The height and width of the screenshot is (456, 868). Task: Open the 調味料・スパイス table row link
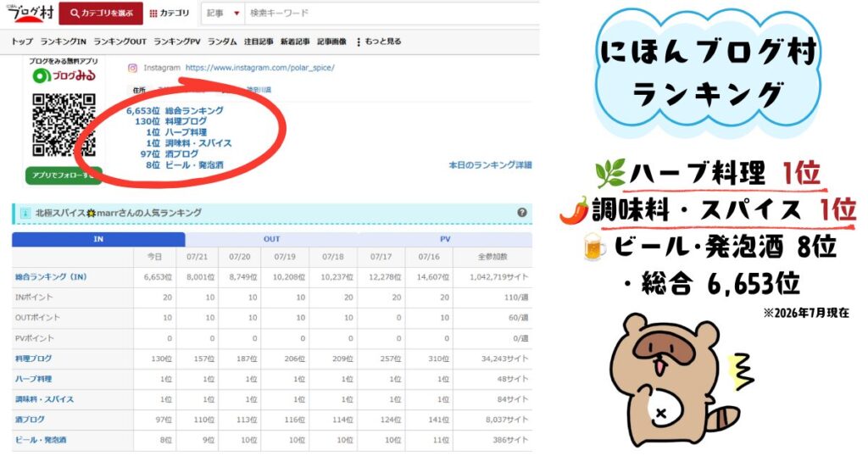click(x=44, y=399)
